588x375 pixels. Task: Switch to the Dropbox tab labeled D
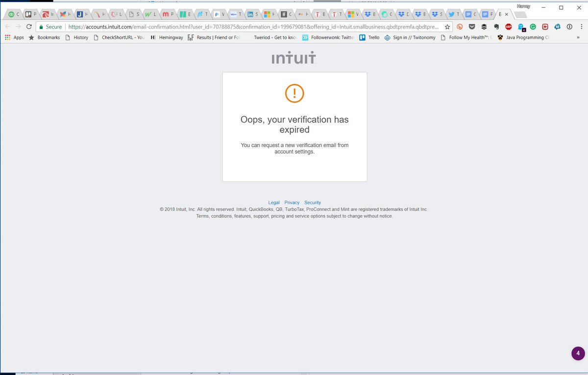[x=404, y=14]
